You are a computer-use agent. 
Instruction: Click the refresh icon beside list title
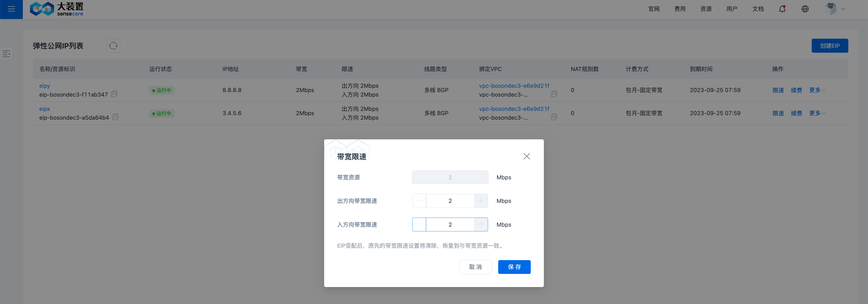pyautogui.click(x=113, y=45)
